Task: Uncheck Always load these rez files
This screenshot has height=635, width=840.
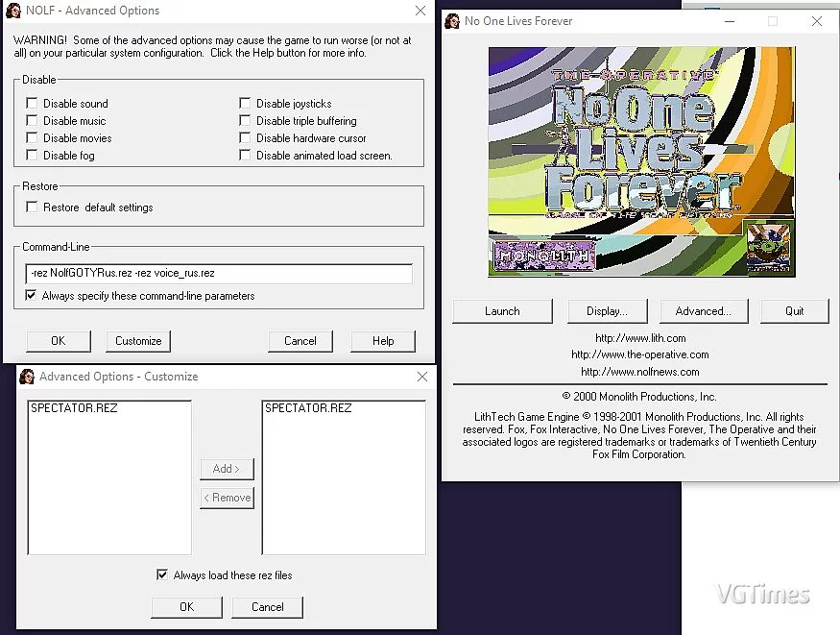Action: point(162,574)
